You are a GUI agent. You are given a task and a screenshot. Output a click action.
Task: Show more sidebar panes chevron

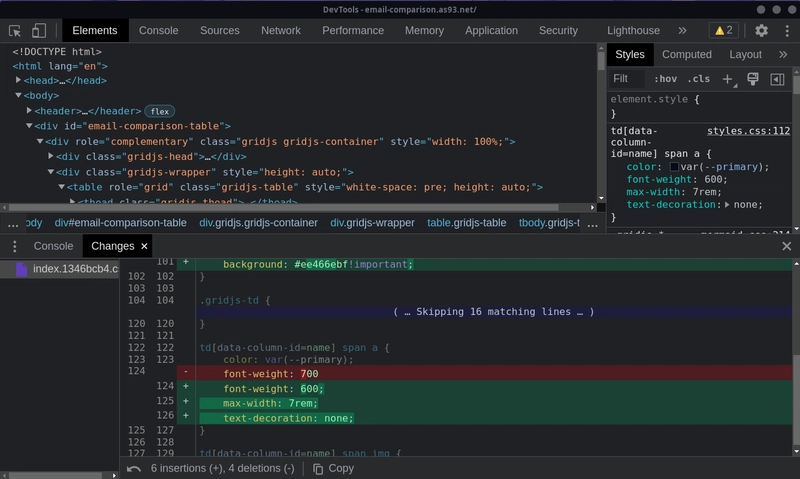(783, 55)
